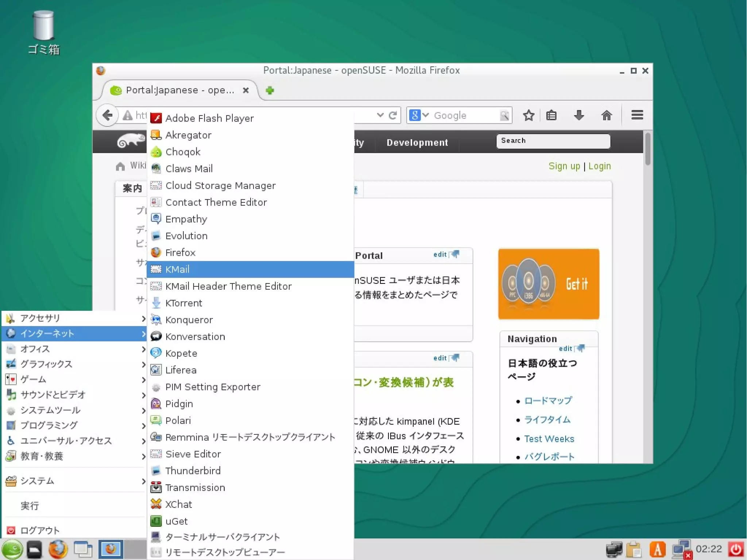
Task: Expand the ゲーム category
Action: (x=74, y=379)
